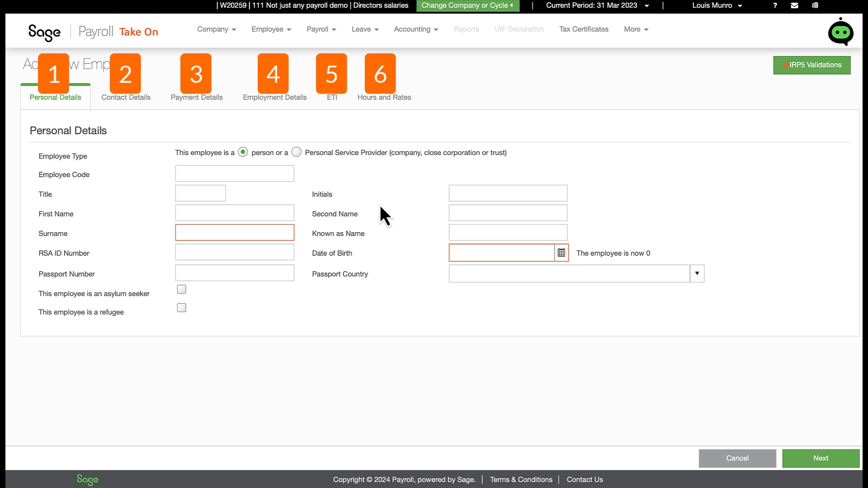Open the Passport Country dropdown
Screen dimensions: 868x488
point(697,273)
